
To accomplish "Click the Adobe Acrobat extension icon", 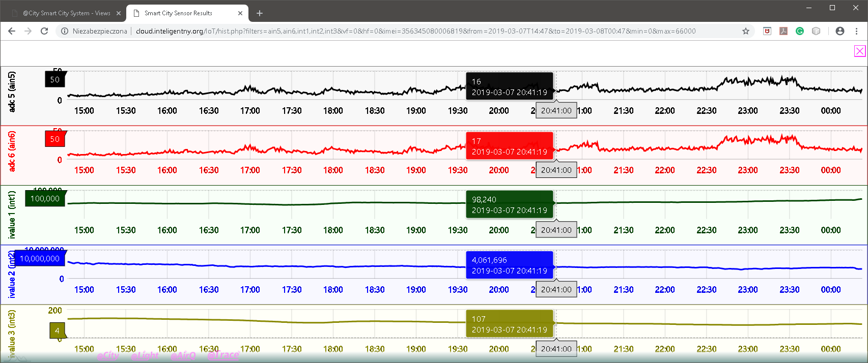I will 783,31.
